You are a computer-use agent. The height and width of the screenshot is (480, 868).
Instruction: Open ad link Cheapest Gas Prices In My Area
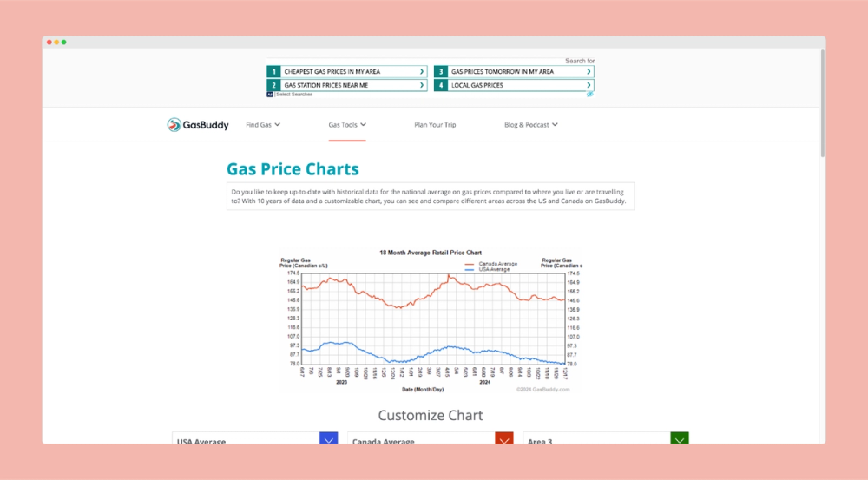(x=347, y=71)
